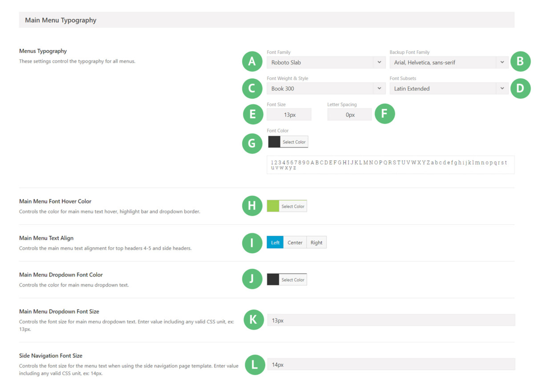Screen dimensions: 534x392
Task: Click Select Color for Main Menu Font Hover Color
Action: [293, 206]
